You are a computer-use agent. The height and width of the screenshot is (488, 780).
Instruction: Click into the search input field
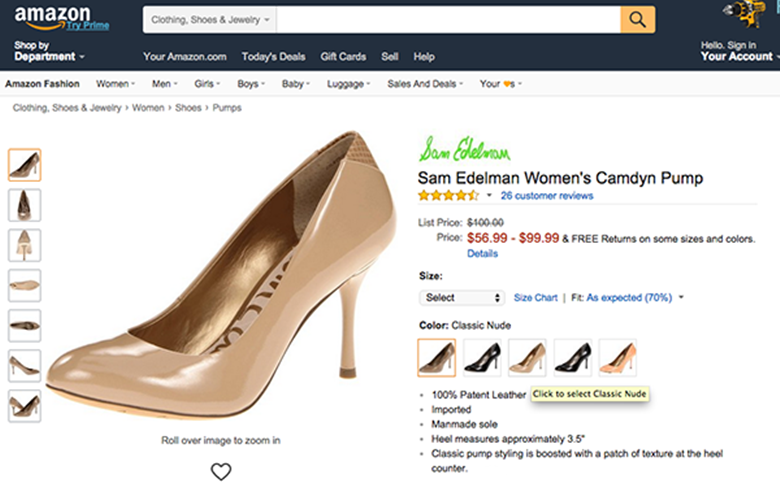447,19
